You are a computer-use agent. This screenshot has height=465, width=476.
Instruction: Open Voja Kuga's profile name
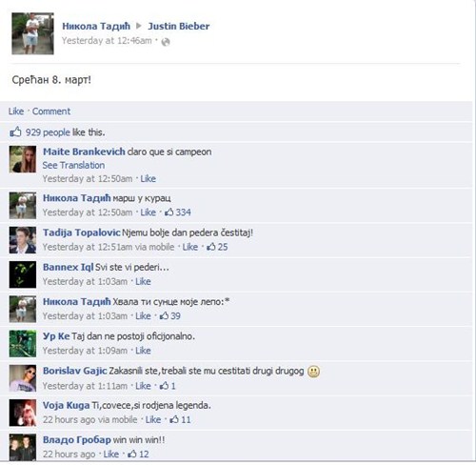point(66,405)
